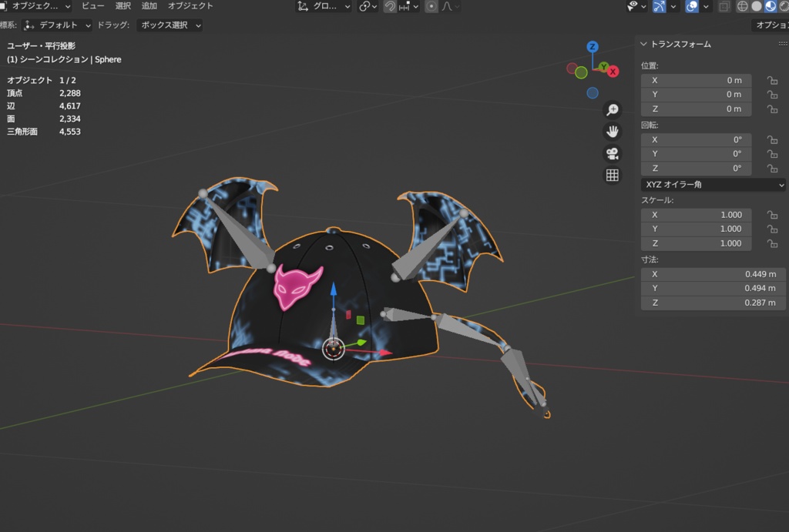Open the 追加 menu to add objects

click(x=149, y=6)
